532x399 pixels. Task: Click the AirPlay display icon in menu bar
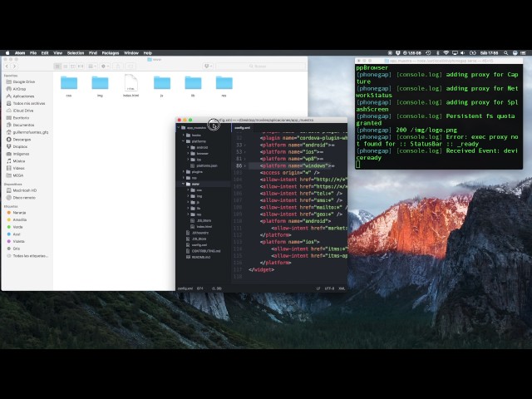coord(455,53)
